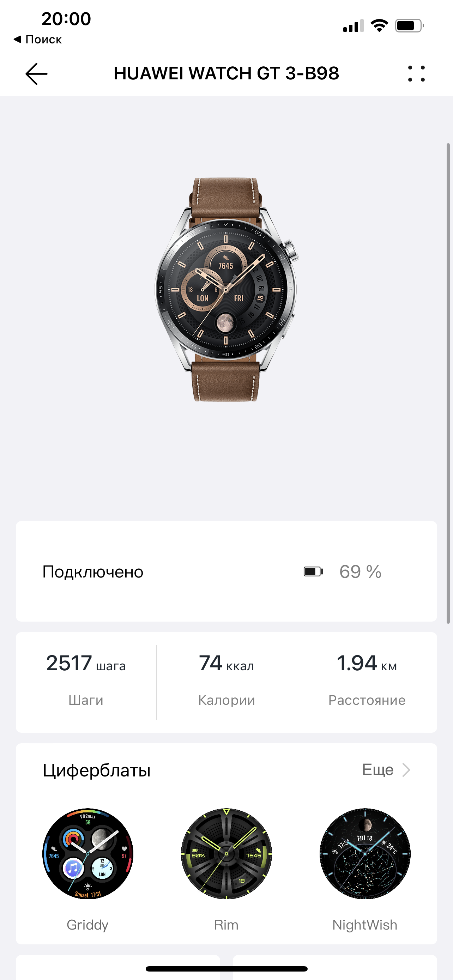Tap the HUAWEI WATCH GT 3 image
453x980 pixels.
[226, 289]
